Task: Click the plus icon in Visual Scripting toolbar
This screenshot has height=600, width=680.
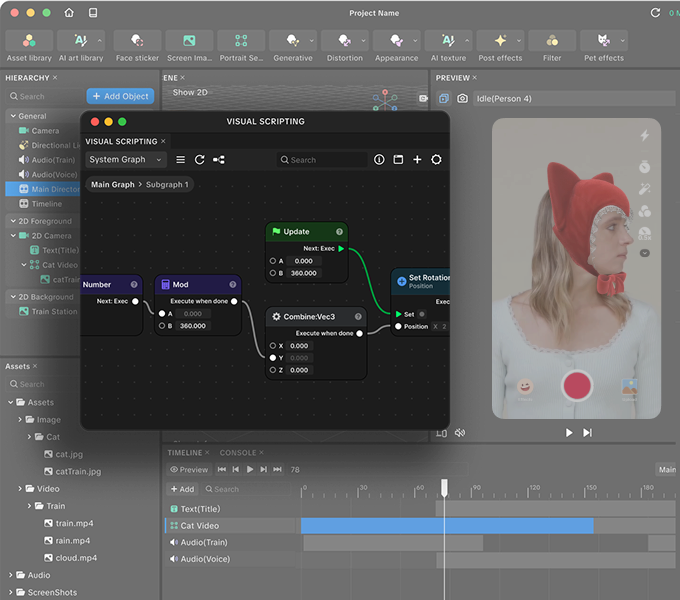Action: click(417, 160)
